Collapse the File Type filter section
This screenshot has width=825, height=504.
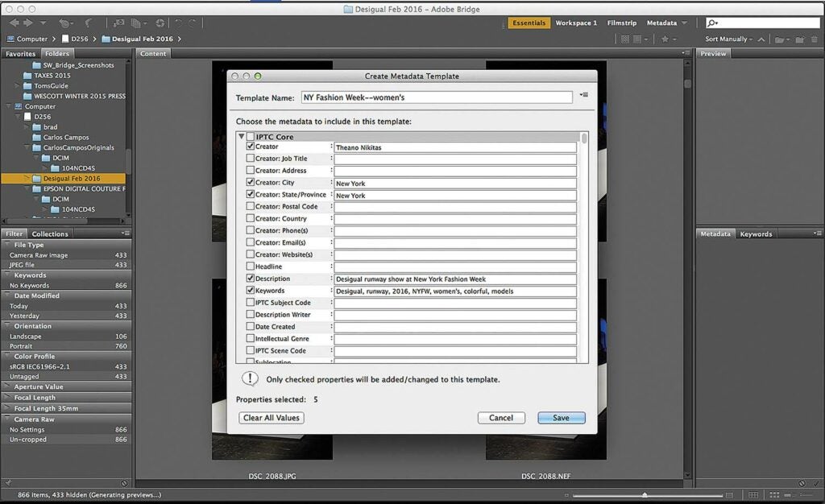(7, 245)
